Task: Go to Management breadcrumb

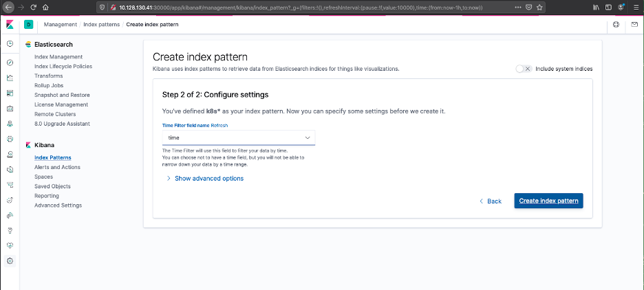Action: [61, 25]
